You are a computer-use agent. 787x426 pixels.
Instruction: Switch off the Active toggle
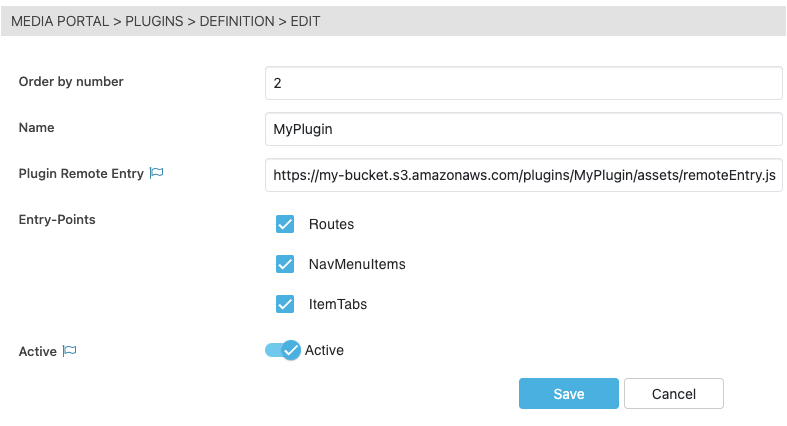click(x=282, y=350)
